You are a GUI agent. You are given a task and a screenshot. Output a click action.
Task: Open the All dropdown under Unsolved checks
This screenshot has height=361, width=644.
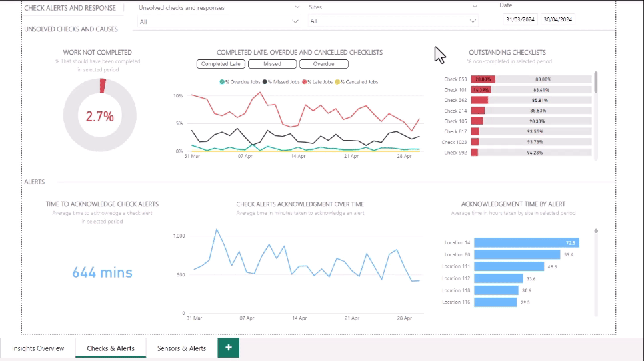[219, 21]
